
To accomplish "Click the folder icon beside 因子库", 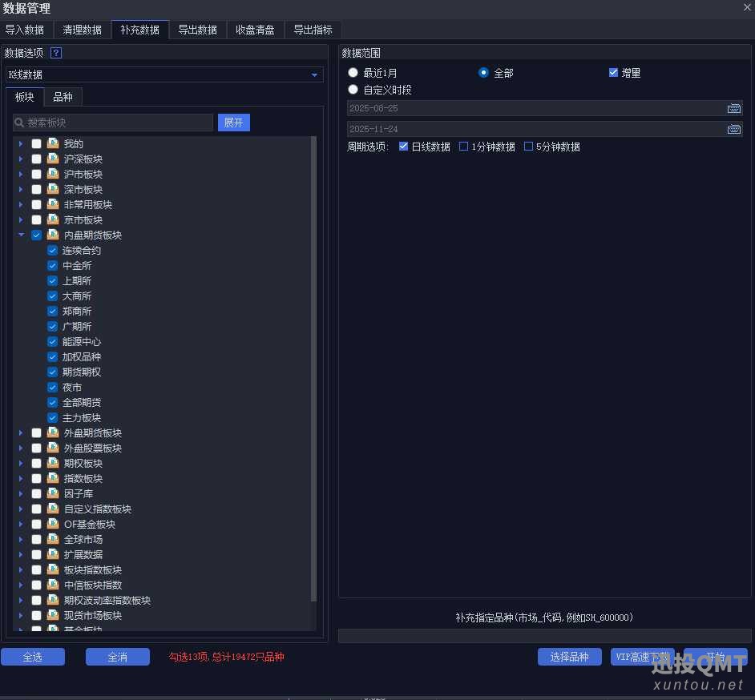I will pos(53,493).
